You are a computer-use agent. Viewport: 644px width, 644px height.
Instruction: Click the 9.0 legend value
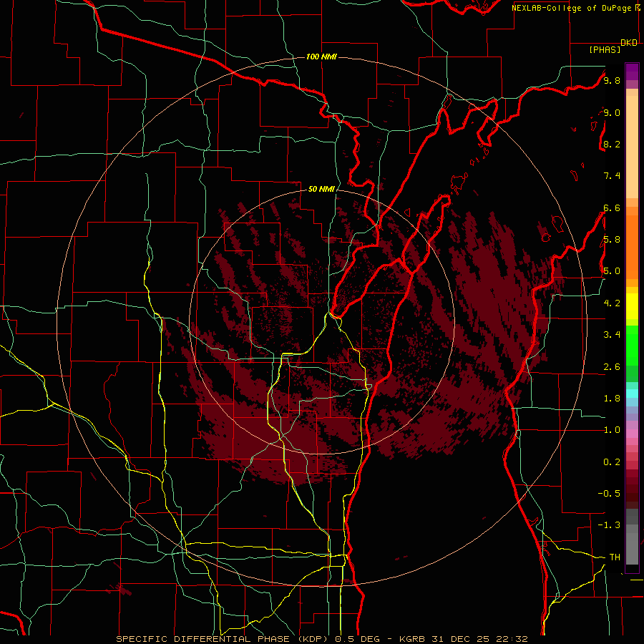click(x=612, y=112)
